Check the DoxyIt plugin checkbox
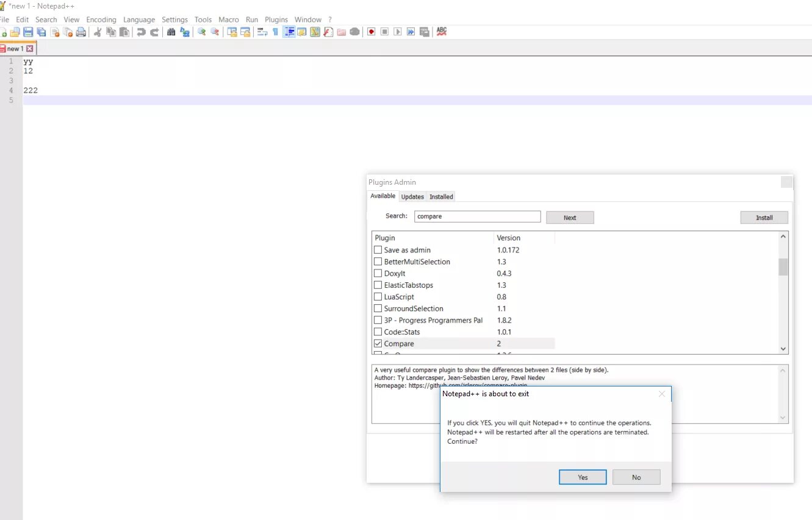Screen dimensions: 812x520 (378, 273)
